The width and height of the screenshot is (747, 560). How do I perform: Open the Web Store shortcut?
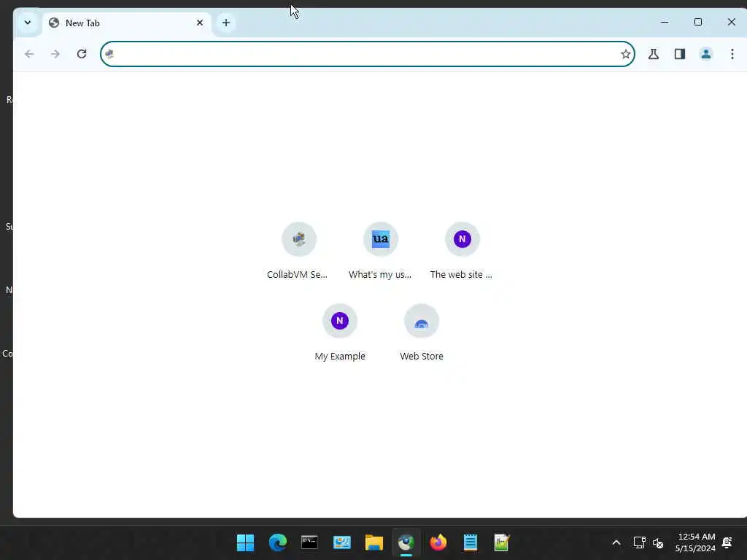pos(421,332)
